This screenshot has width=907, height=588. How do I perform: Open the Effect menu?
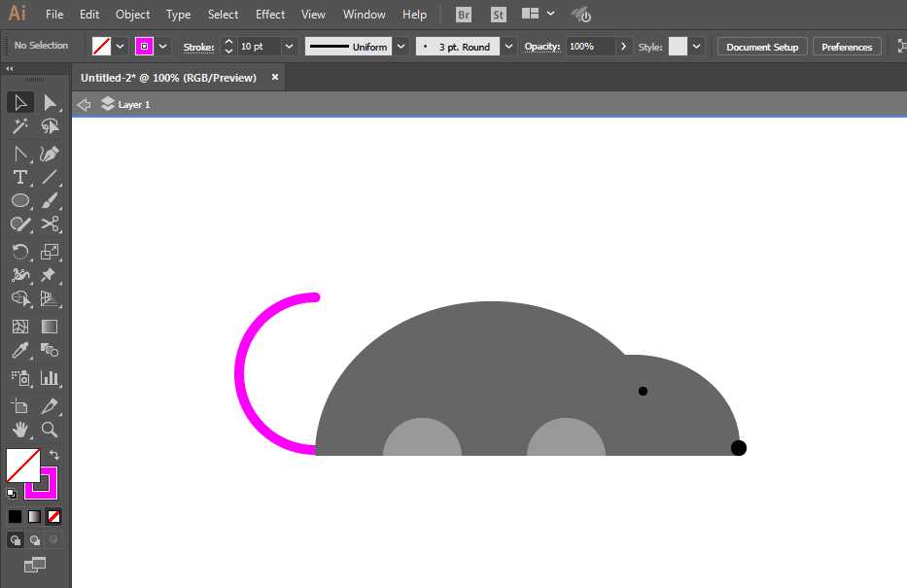(270, 15)
